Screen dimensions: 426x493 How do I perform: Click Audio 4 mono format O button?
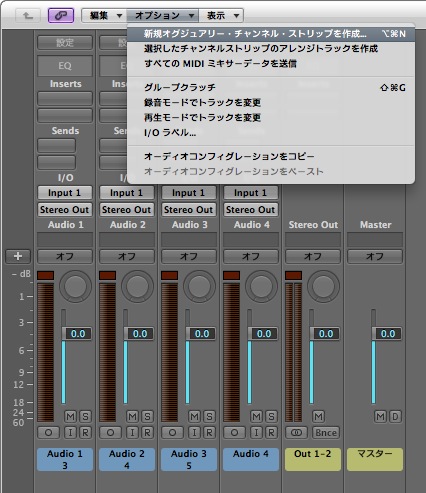point(234,433)
